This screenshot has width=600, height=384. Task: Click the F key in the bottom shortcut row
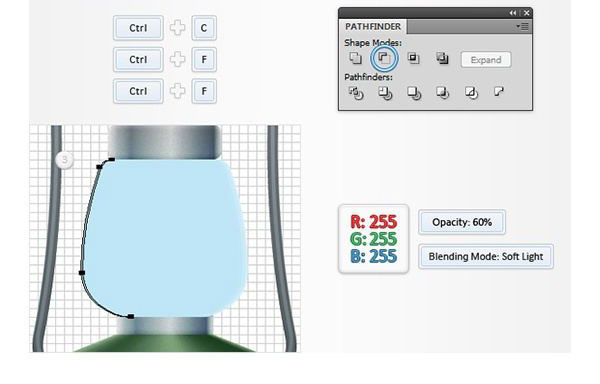(x=204, y=91)
